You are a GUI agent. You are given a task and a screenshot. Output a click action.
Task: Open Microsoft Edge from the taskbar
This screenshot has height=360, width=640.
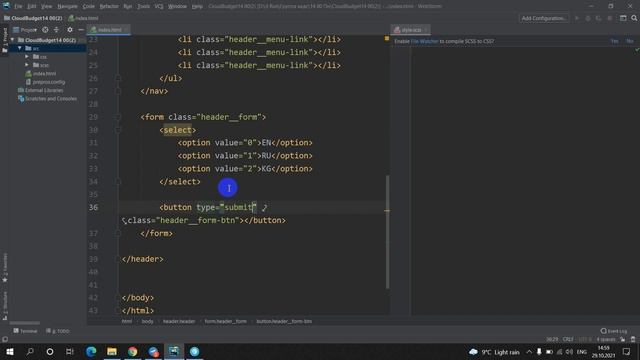pyautogui.click(x=91, y=351)
